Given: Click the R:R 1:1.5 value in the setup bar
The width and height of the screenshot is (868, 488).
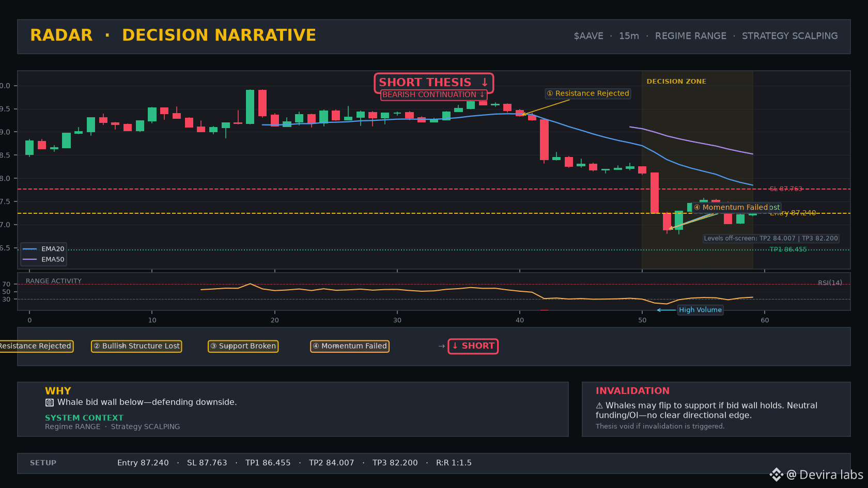Looking at the screenshot, I should 454,463.
